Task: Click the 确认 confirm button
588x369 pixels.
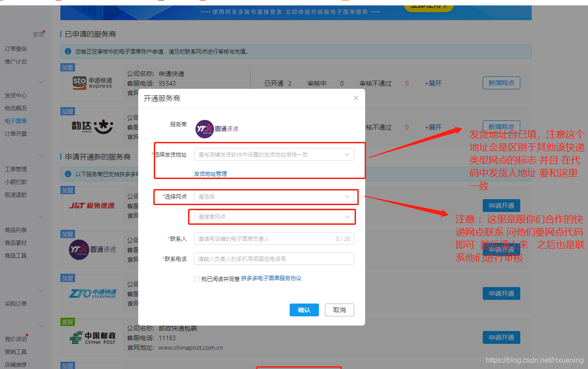Action: [304, 310]
